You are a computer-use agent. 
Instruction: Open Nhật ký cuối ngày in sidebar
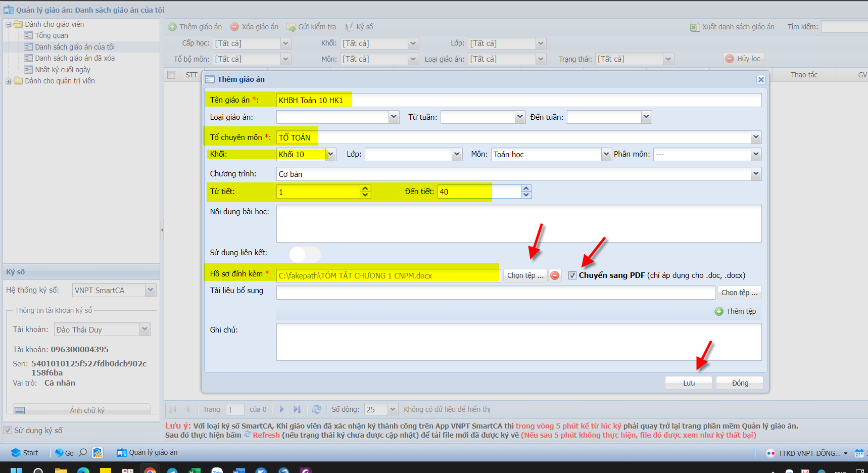[62, 70]
